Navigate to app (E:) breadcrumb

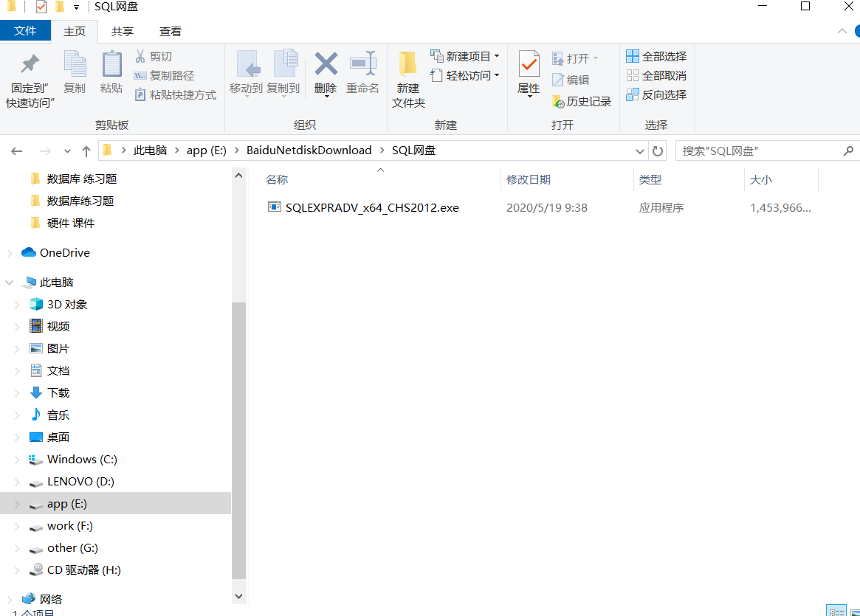coord(206,150)
